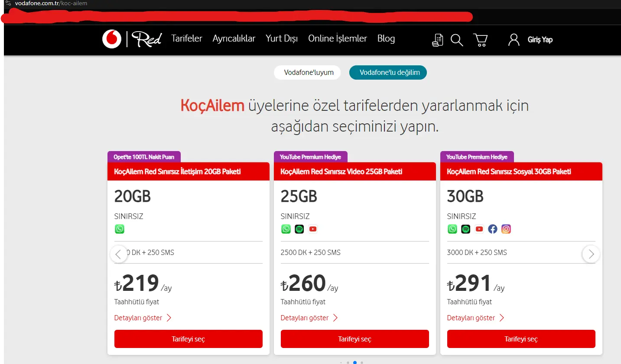Click the Facebook icon in the 30GB card
The height and width of the screenshot is (364, 621).
[x=493, y=229]
